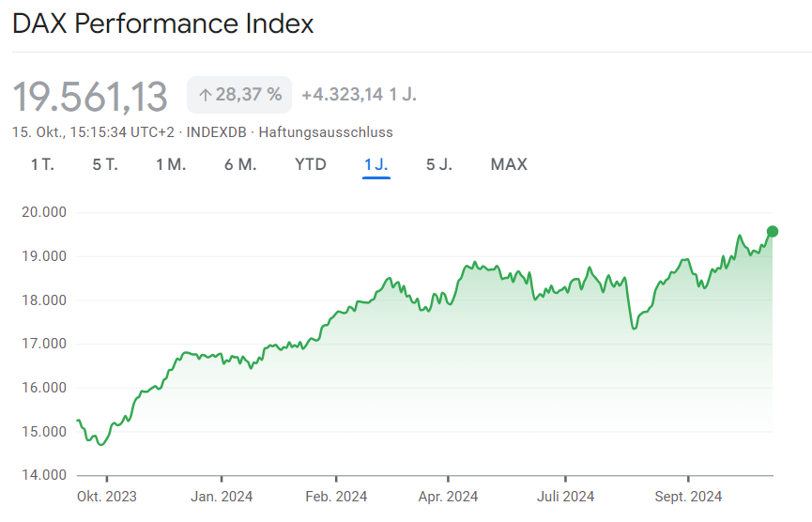Choose the 5 J. range tab
The height and width of the screenshot is (522, 812).
pyautogui.click(x=439, y=164)
